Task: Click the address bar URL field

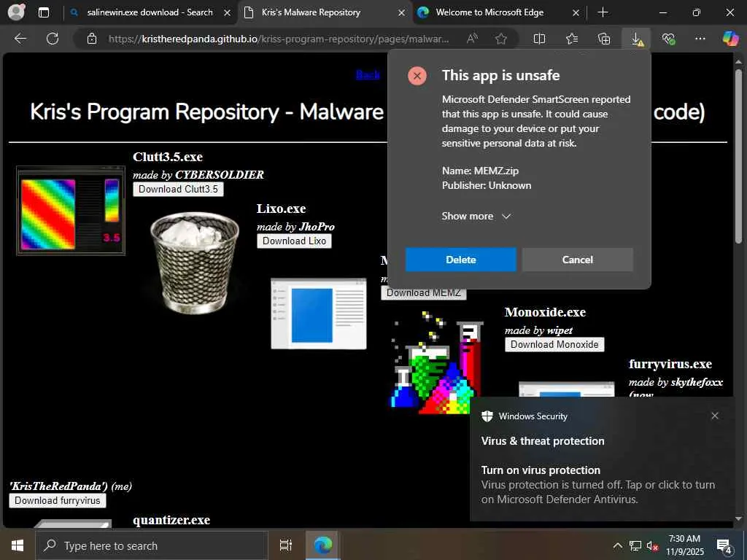Action: pos(279,39)
